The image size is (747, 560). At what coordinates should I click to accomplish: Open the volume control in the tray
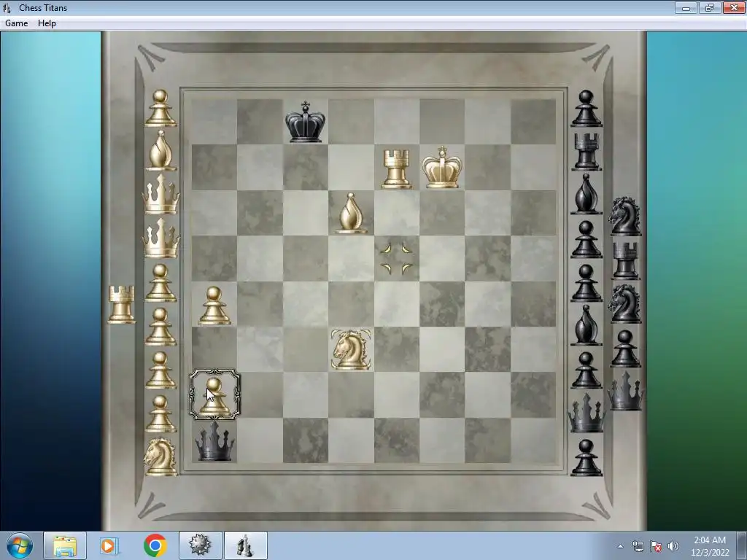[x=673, y=546]
